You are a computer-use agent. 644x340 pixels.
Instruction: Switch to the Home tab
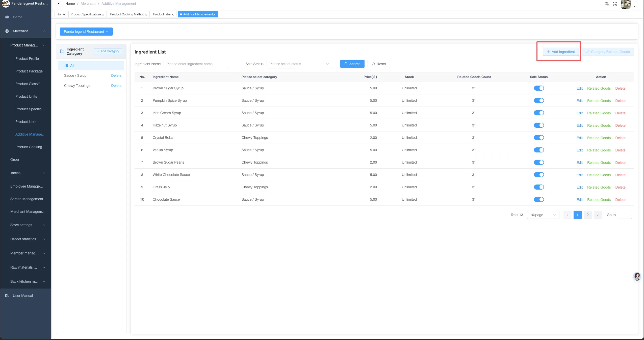61,14
